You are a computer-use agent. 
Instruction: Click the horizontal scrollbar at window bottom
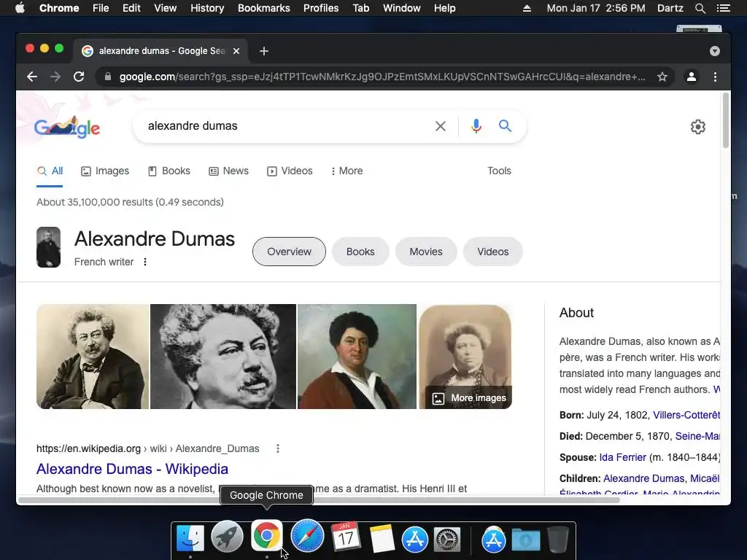click(x=320, y=499)
